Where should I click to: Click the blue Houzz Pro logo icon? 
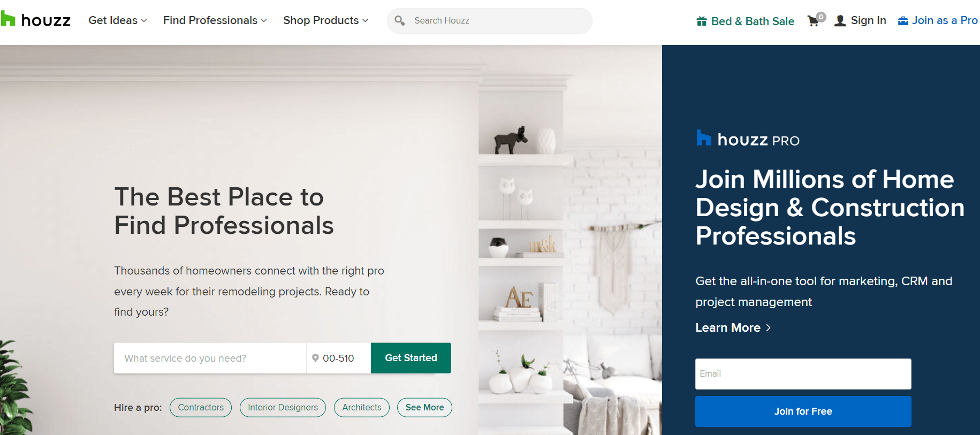point(703,138)
